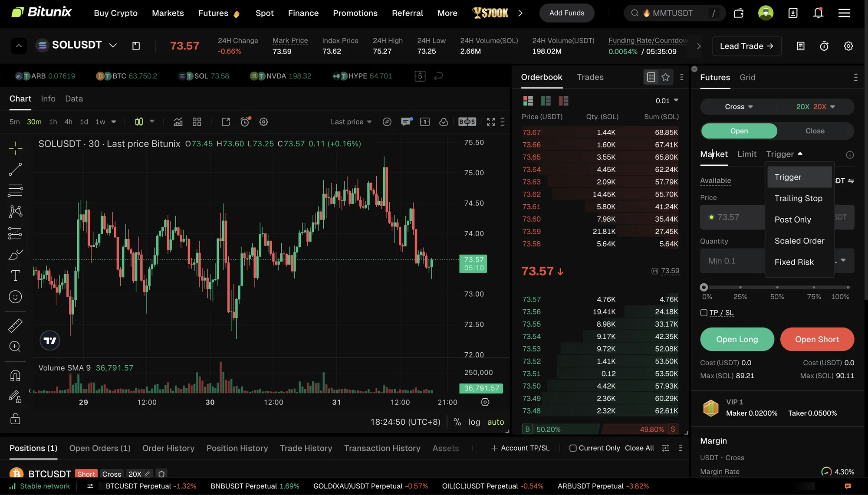The image size is (868, 495).
Task: Open Account TP/SL settings
Action: click(x=520, y=448)
